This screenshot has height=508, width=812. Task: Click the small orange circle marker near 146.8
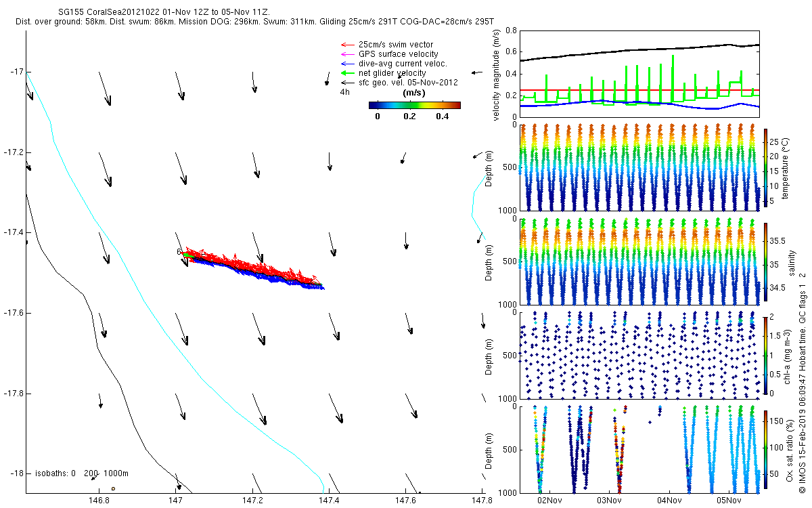click(113, 488)
